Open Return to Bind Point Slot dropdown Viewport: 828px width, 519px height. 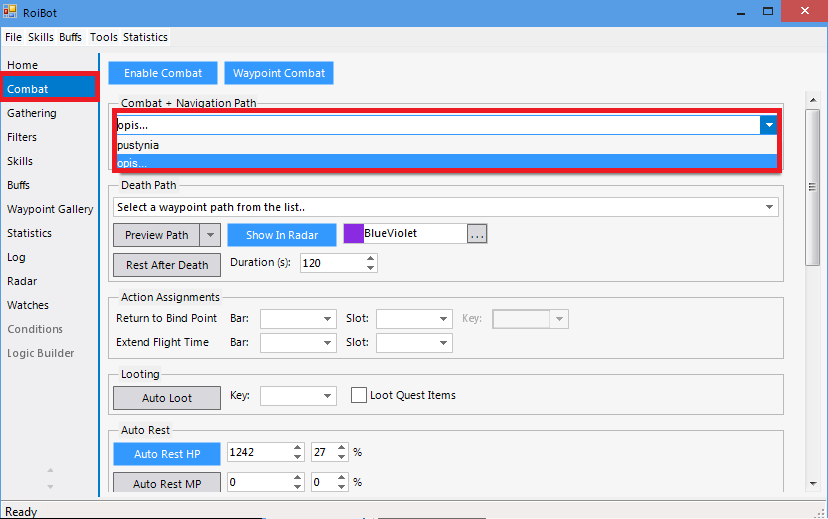(x=443, y=319)
